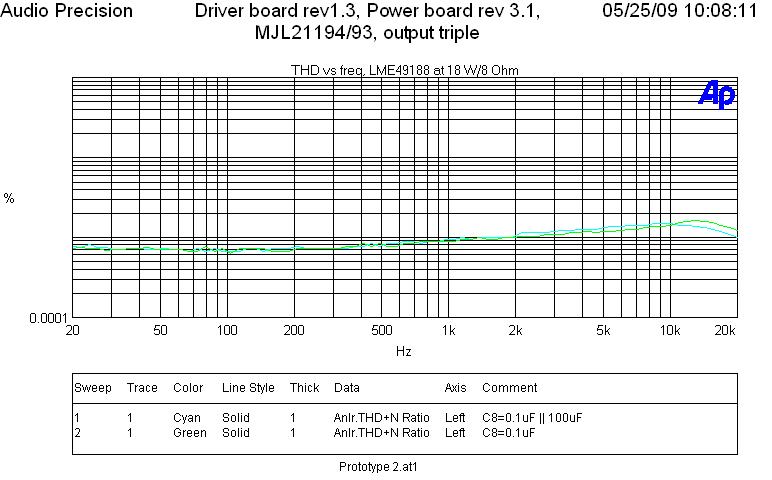
Task: Click the '100' x-axis tick label
Action: [x=227, y=330]
